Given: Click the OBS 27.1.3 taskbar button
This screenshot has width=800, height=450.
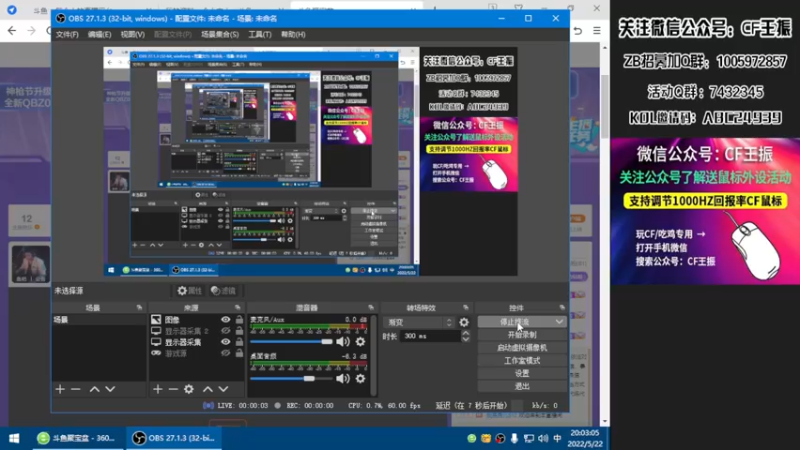Looking at the screenshot, I should pyautogui.click(x=174, y=438).
